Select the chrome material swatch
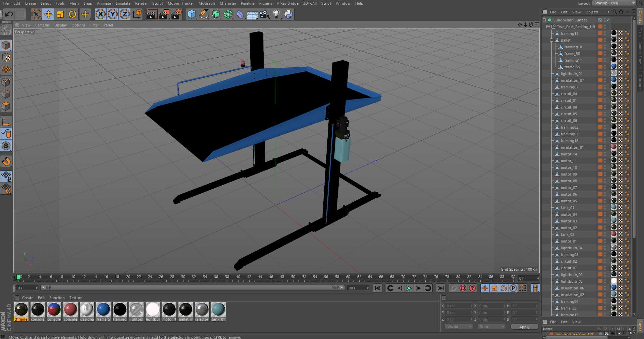 coord(21,309)
